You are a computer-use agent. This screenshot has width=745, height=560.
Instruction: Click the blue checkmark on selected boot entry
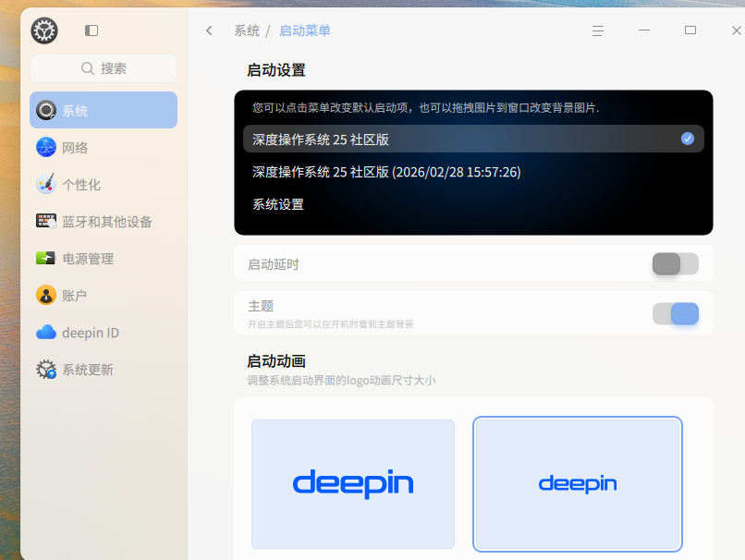pos(688,139)
